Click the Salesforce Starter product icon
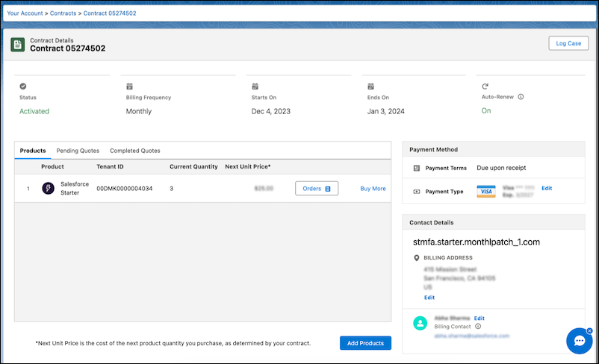Viewport: 599px width, 364px height. click(48, 189)
